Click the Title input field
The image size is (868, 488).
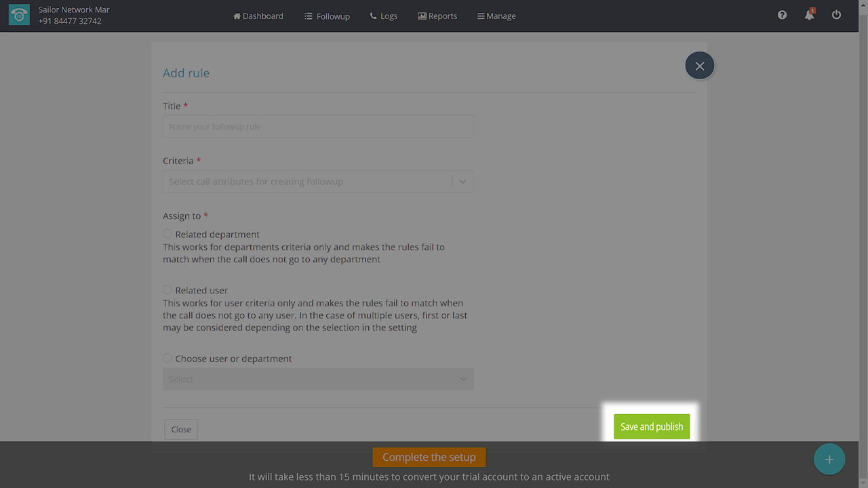(x=317, y=127)
